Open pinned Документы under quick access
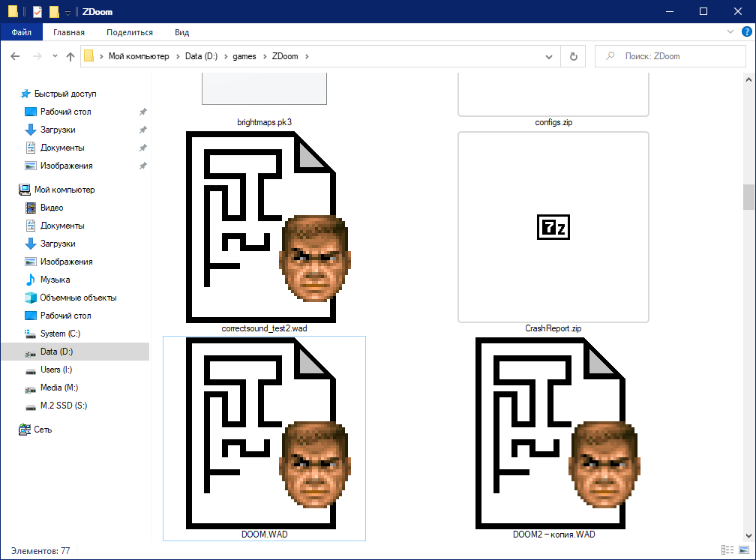 [x=62, y=148]
